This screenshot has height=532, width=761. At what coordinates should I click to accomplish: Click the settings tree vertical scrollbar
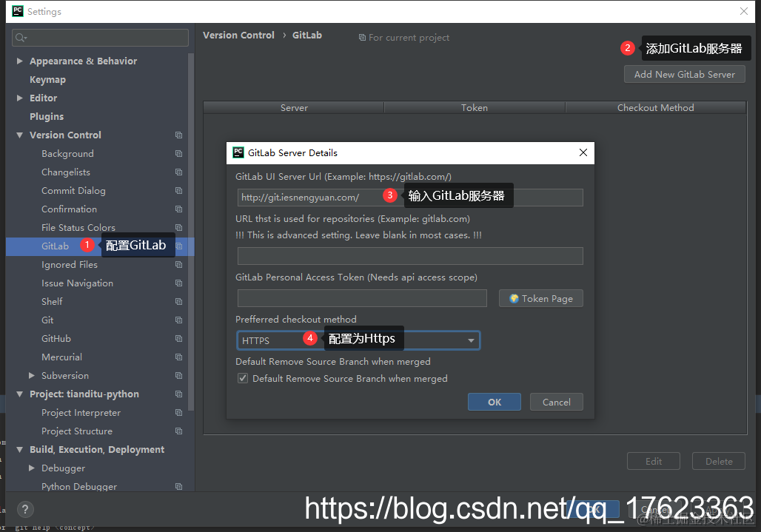click(x=191, y=232)
